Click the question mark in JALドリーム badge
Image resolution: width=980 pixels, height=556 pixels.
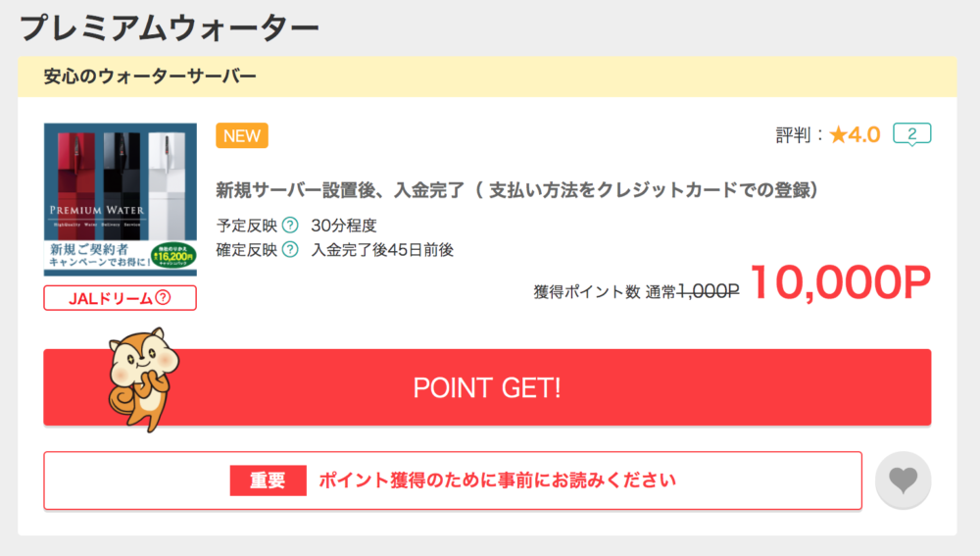tap(163, 298)
